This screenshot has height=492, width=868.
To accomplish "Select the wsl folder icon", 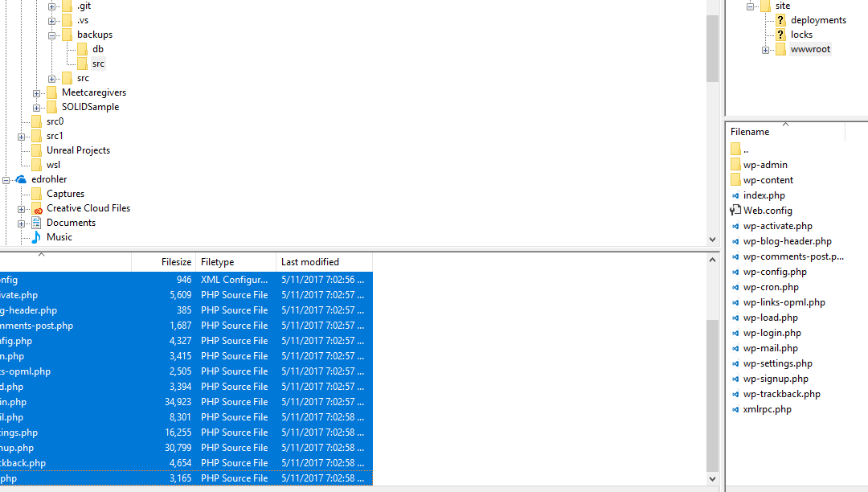I will [36, 165].
